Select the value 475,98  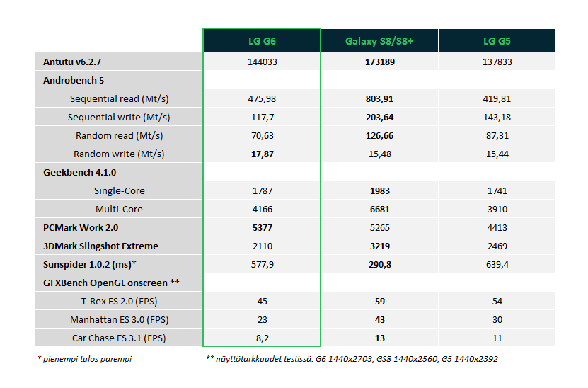262,98
